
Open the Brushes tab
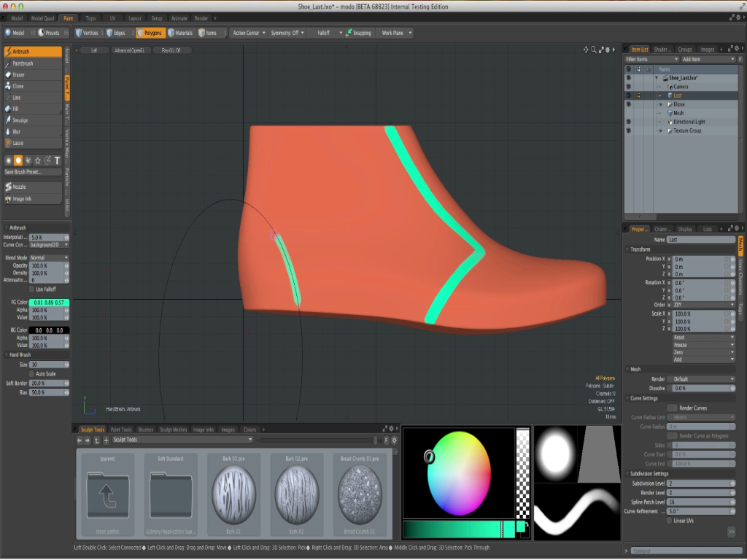pyautogui.click(x=146, y=429)
